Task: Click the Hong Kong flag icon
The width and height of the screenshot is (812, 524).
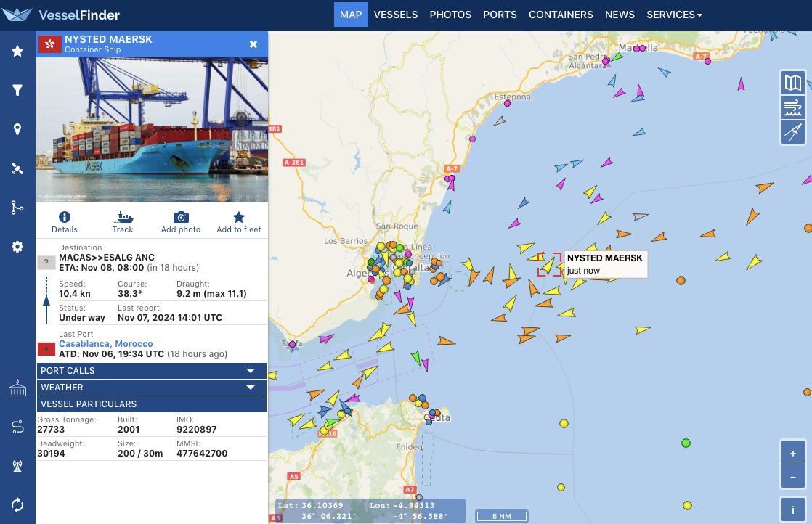Action: coord(49,44)
